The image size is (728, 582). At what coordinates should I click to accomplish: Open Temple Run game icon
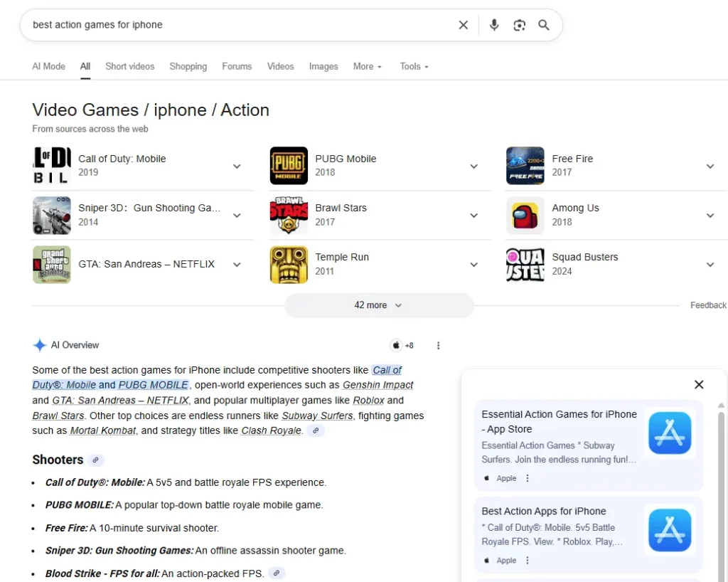coord(289,264)
